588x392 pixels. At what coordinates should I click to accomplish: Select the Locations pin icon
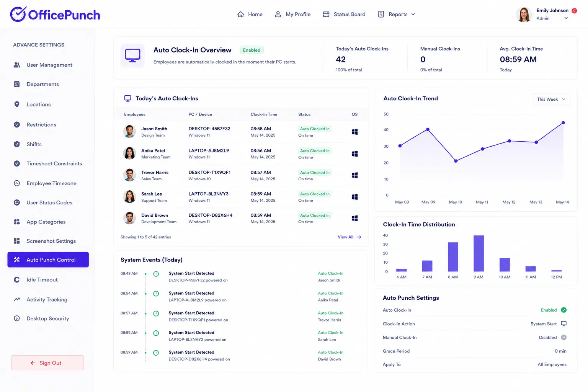click(17, 104)
